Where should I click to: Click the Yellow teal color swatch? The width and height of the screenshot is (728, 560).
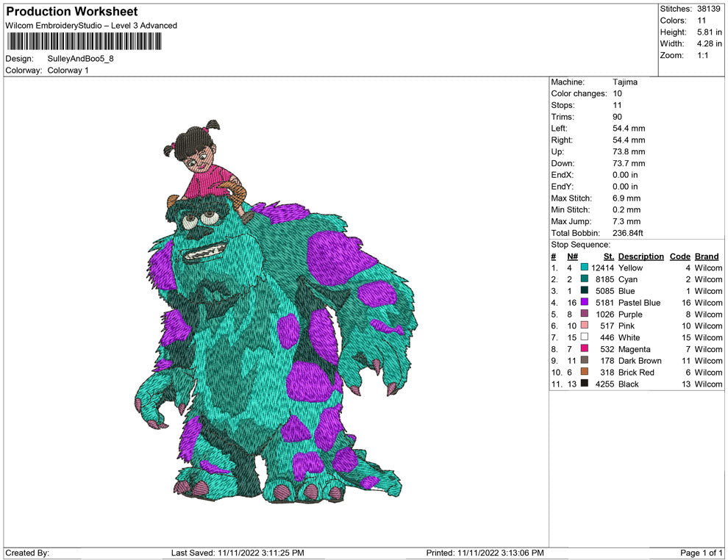pos(585,268)
